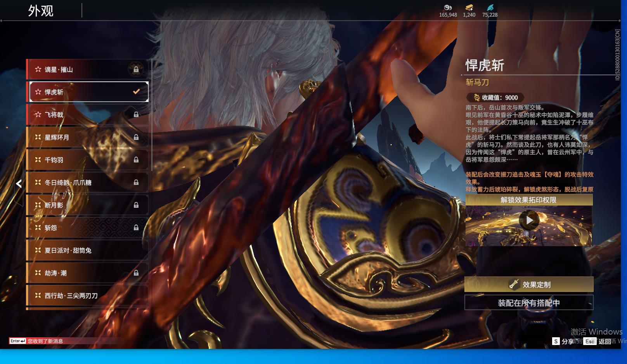
Task: Collapse the skin list with the left arrow
Action: click(19, 183)
